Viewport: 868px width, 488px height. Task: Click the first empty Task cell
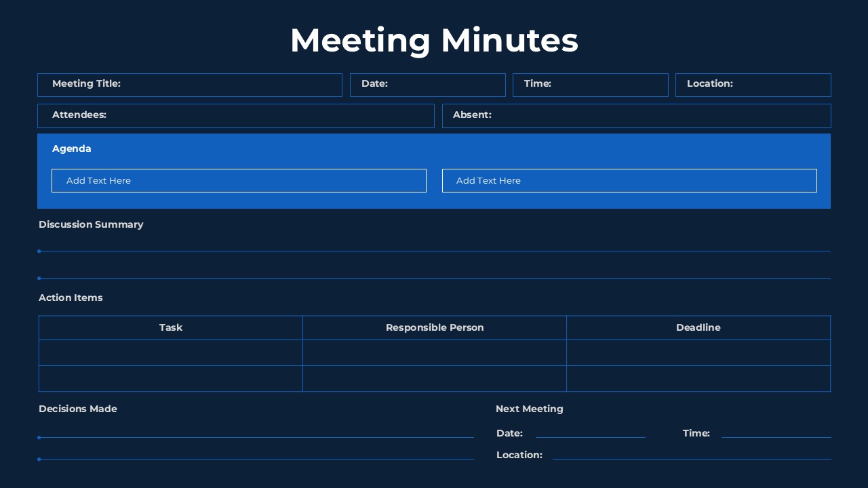coord(170,352)
